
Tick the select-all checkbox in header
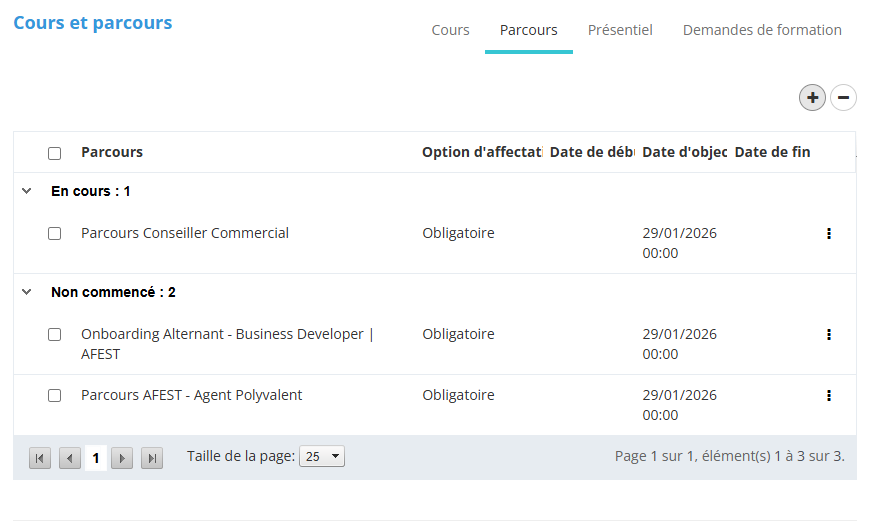[x=55, y=153]
